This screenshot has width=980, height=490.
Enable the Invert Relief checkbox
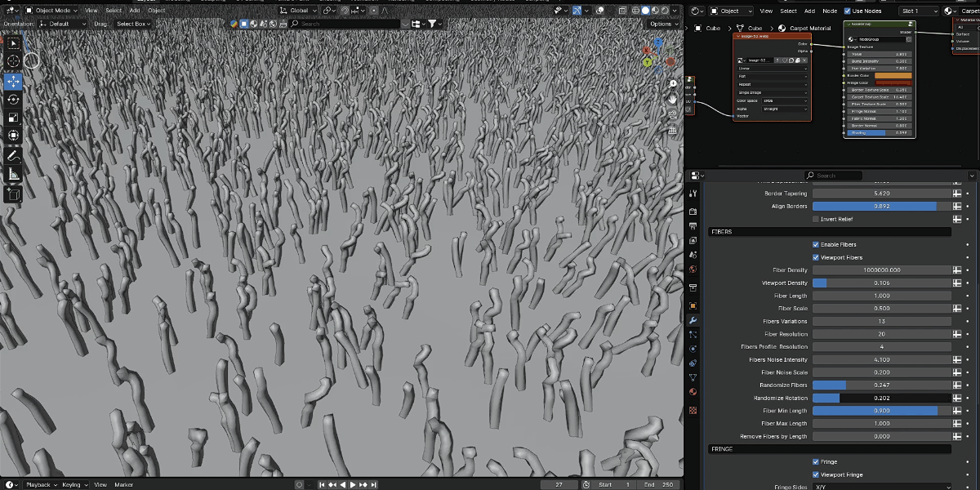click(x=816, y=219)
